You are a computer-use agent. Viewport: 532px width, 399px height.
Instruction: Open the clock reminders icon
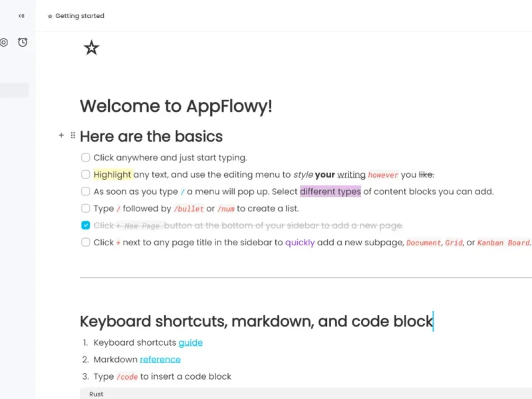point(23,42)
